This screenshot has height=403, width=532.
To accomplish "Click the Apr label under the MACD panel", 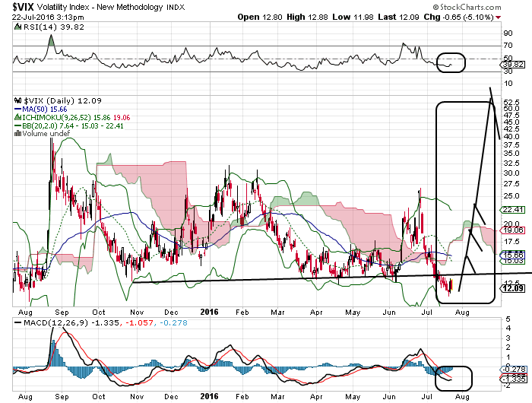I will click(x=316, y=396).
